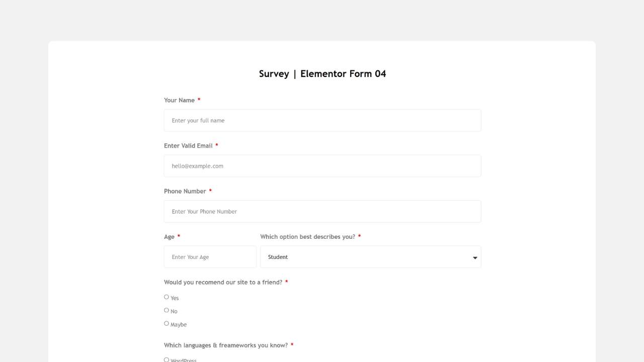Click the required asterisk after Enter Valid Email
644x362 pixels.
[217, 145]
